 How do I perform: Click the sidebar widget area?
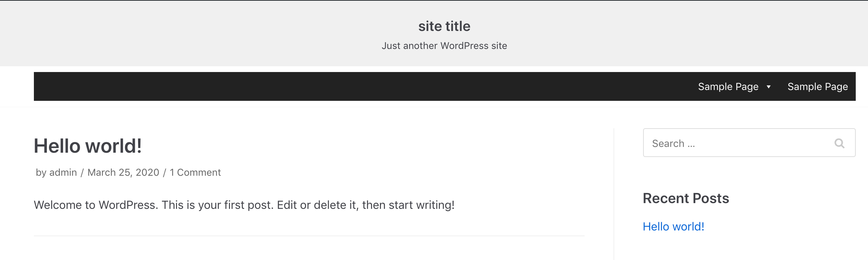[x=749, y=180]
